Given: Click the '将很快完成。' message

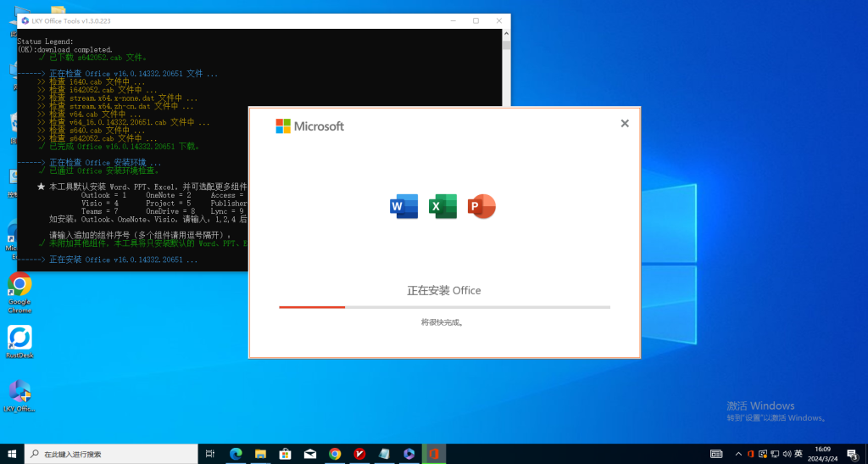Looking at the screenshot, I should 442,322.
